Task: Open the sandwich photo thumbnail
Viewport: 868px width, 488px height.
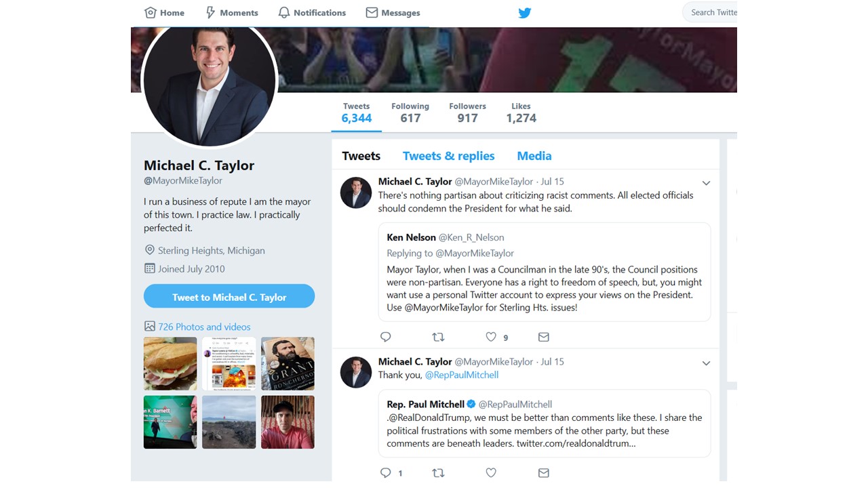Action: click(170, 363)
